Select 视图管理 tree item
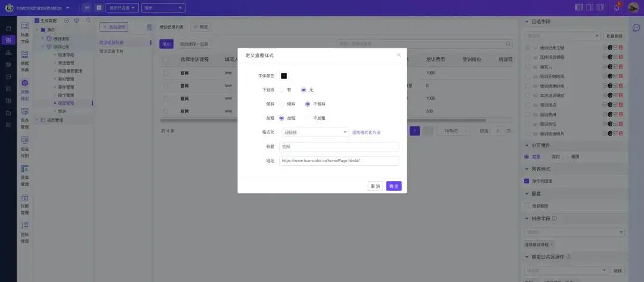Screen dimensions: 644x282 (66, 103)
